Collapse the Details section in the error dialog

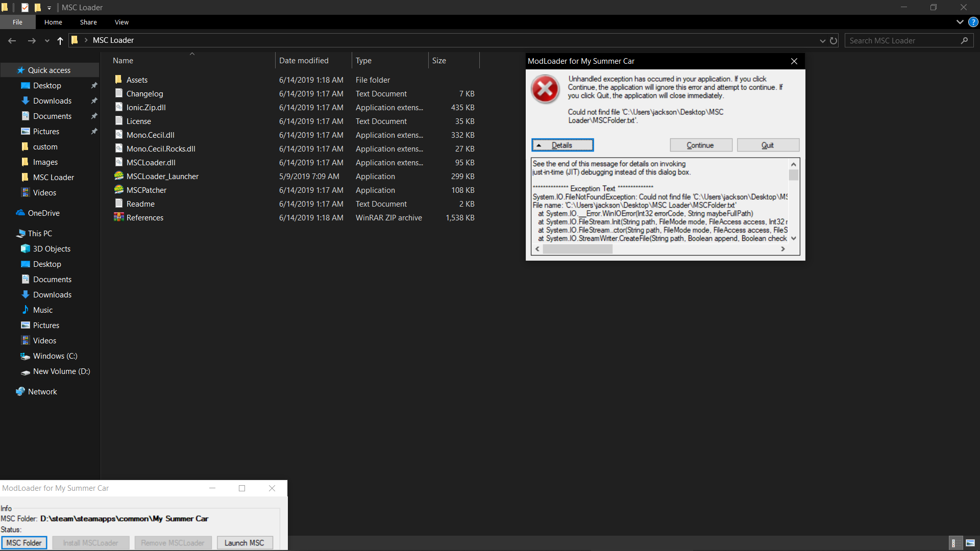(562, 145)
